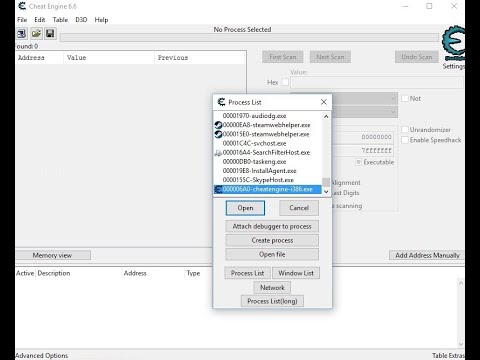
Task: Click the scan Value input field
Action: point(377,82)
